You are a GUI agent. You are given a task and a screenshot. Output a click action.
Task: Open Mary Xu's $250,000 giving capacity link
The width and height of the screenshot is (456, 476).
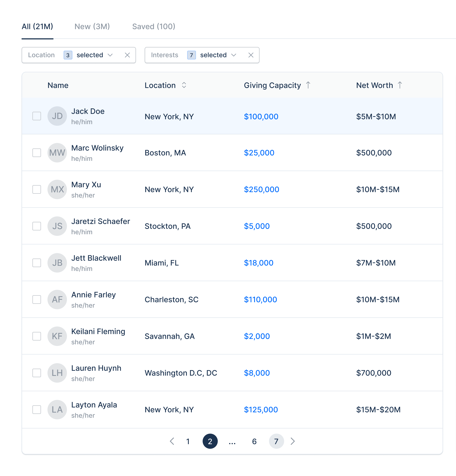pos(261,189)
